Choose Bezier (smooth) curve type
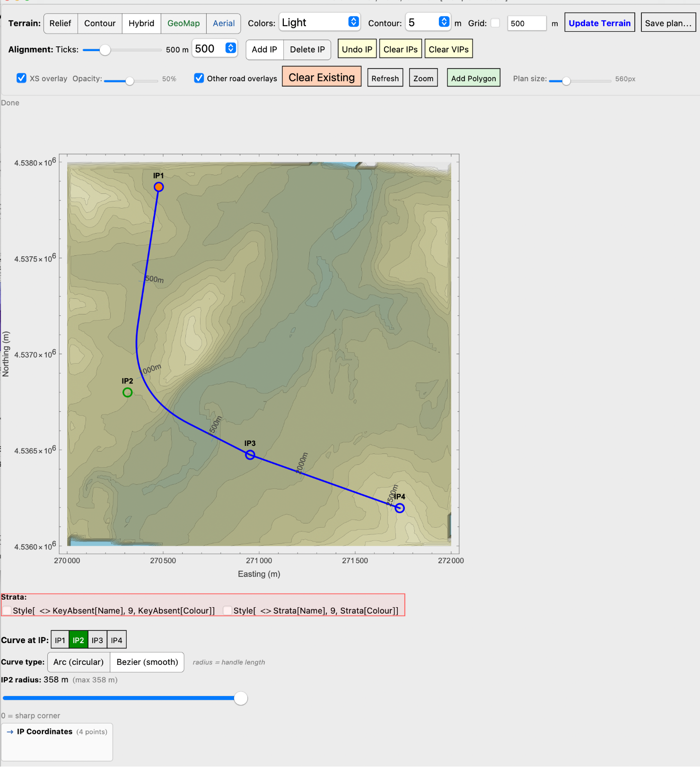Viewport: 700px width, 767px height. tap(147, 662)
